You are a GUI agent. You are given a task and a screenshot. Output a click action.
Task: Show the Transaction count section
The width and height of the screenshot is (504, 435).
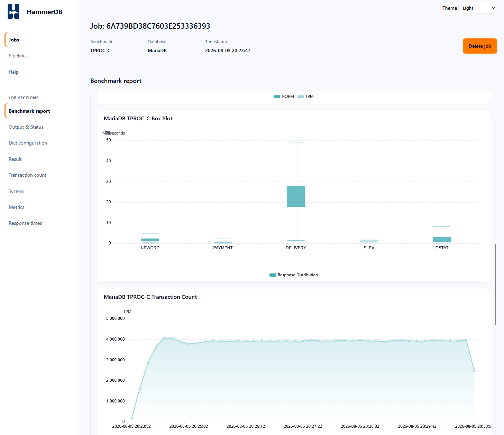coord(27,175)
